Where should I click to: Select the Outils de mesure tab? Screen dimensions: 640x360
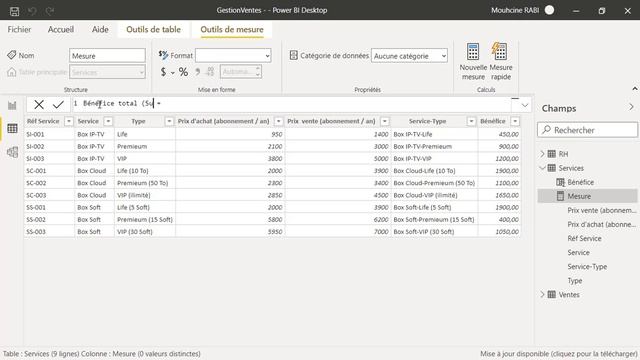tap(232, 29)
